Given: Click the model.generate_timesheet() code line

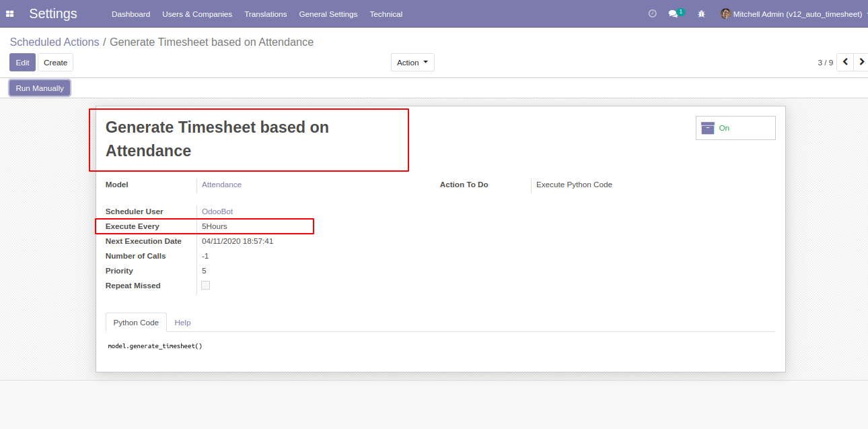Looking at the screenshot, I should pyautogui.click(x=155, y=346).
